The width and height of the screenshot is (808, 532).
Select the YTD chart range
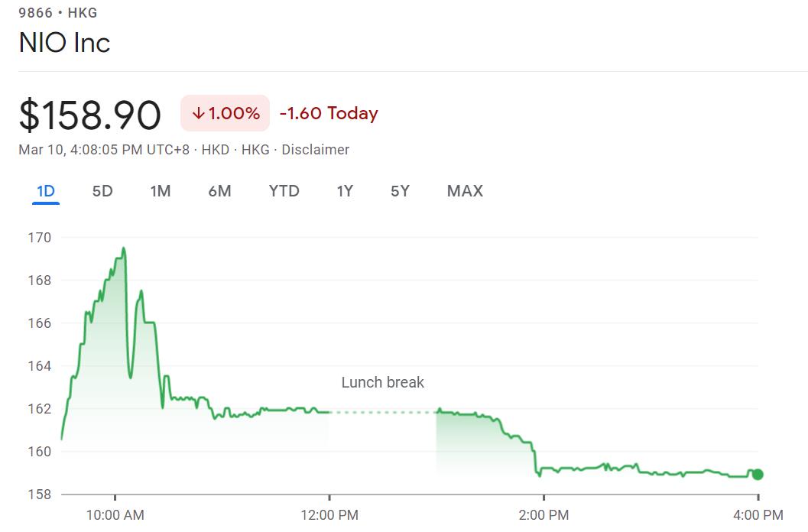point(284,191)
